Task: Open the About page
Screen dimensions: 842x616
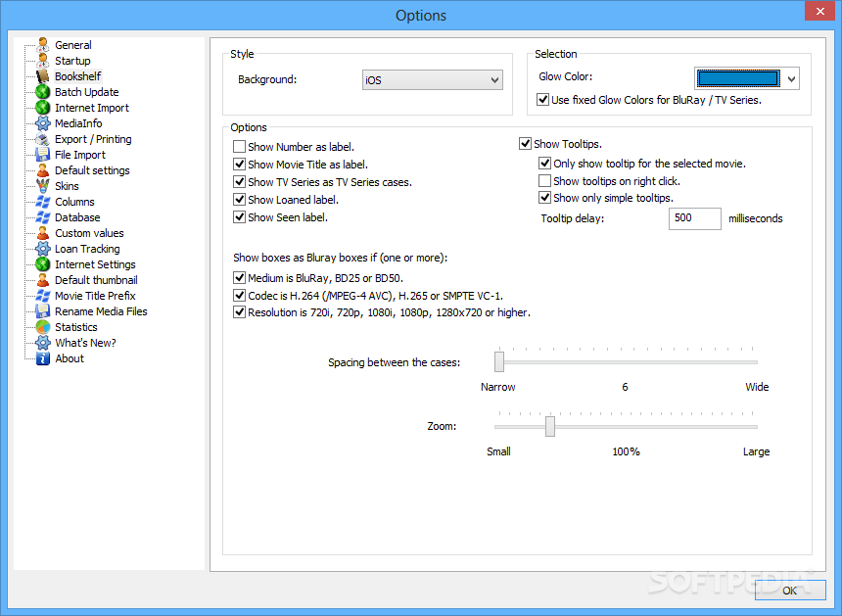Action: click(70, 358)
